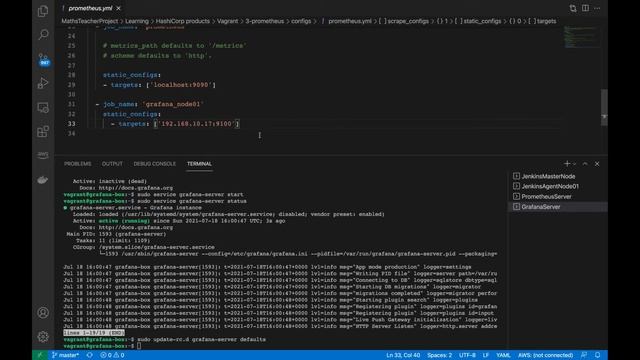
Task: Open the Remote Explorer icon
Action: 43,107
